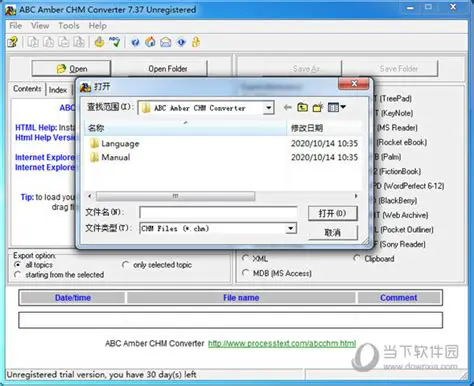Click the ABC spell-check checkmark toolbar icon
The height and width of the screenshot is (386, 474).
pos(115,42)
